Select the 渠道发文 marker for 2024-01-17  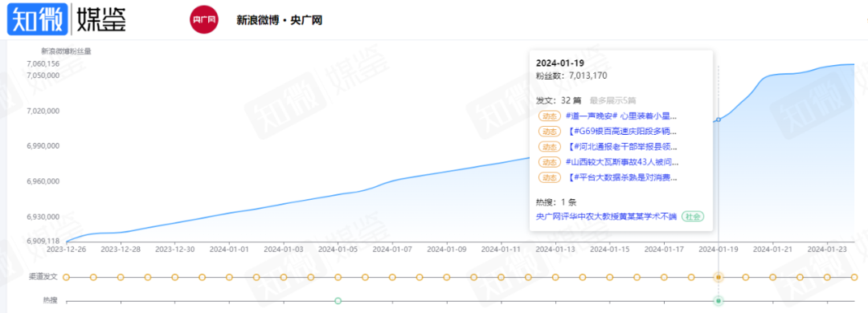664,277
